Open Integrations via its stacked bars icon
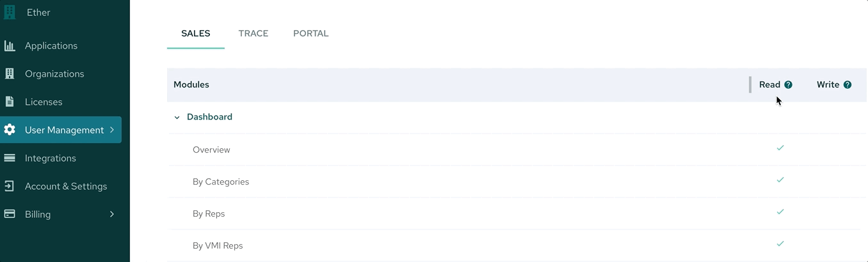The height and width of the screenshot is (262, 868). pos(10,158)
